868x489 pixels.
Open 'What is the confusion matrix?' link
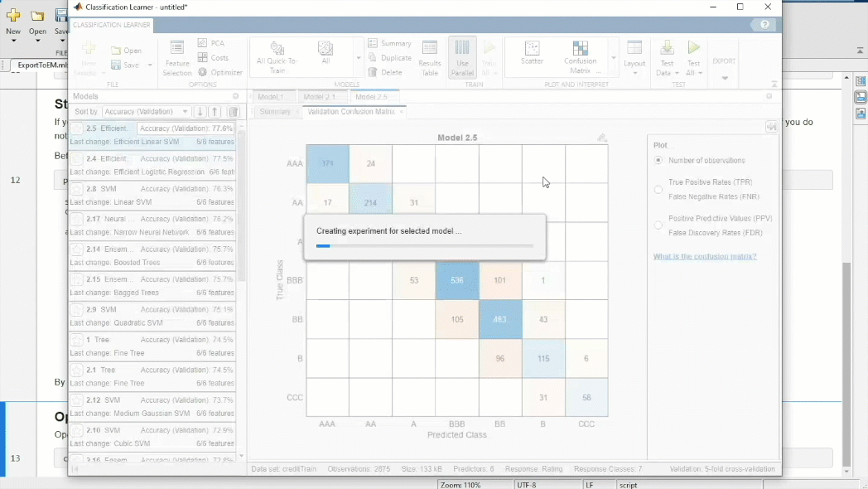[704, 257]
